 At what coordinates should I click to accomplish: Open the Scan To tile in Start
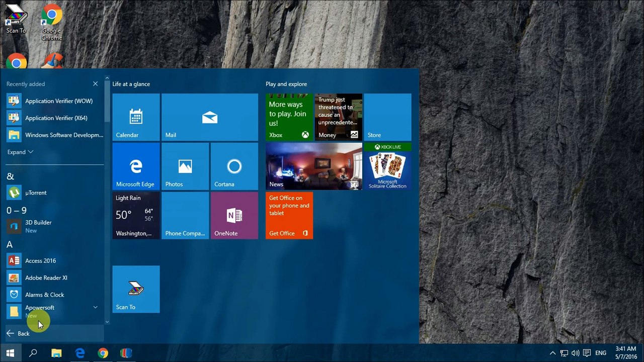coord(136,289)
